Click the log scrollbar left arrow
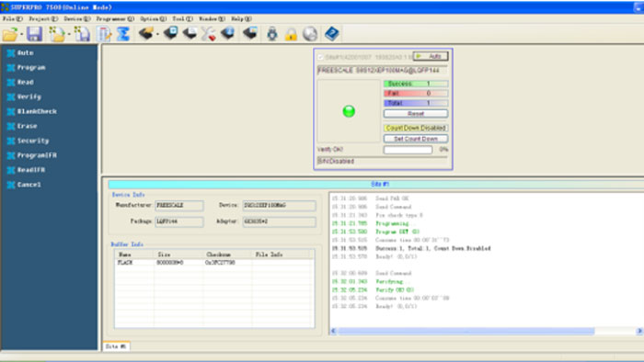This screenshot has width=644, height=362. click(333, 331)
